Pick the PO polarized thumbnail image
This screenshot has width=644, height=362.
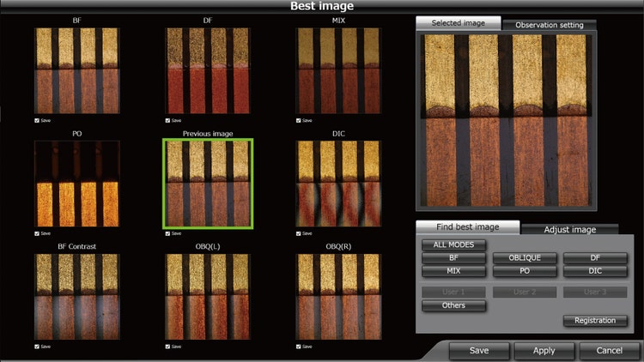coord(77,184)
